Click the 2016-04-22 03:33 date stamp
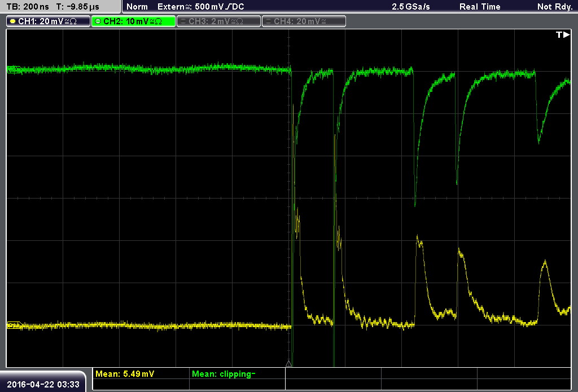The image size is (578, 392). pos(43,384)
